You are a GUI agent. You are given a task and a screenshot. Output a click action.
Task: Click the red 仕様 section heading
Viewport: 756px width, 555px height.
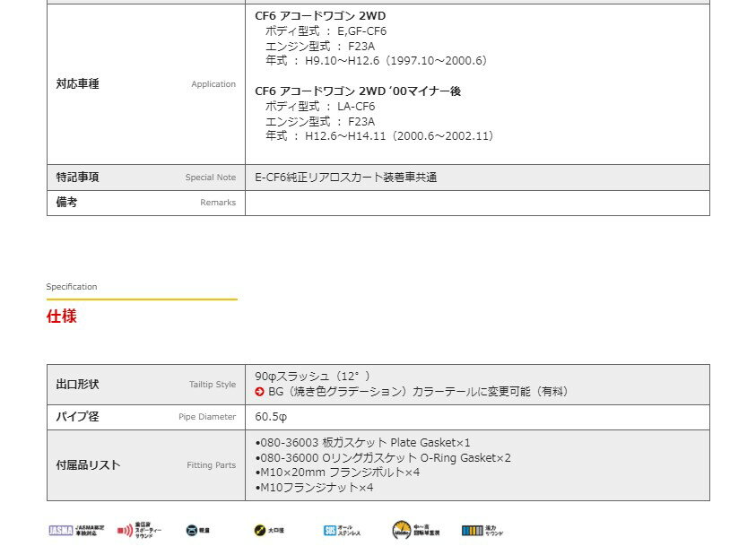click(62, 317)
